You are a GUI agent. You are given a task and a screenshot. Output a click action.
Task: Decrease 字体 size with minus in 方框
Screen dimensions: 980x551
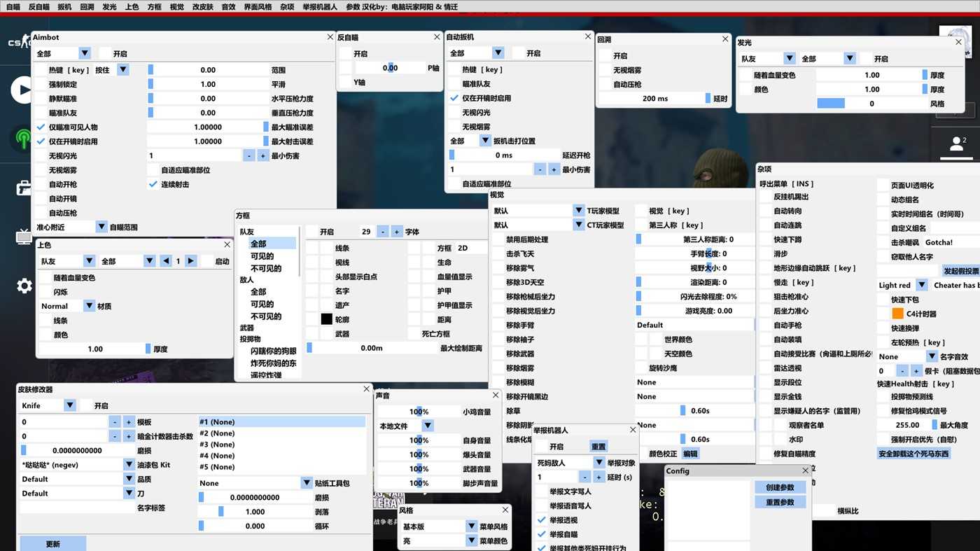pyautogui.click(x=383, y=232)
